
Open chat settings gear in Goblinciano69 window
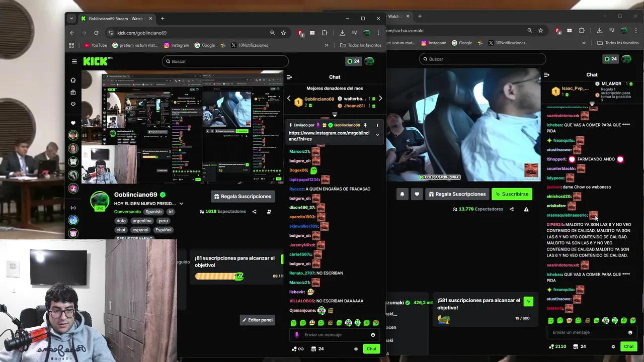coord(356,349)
